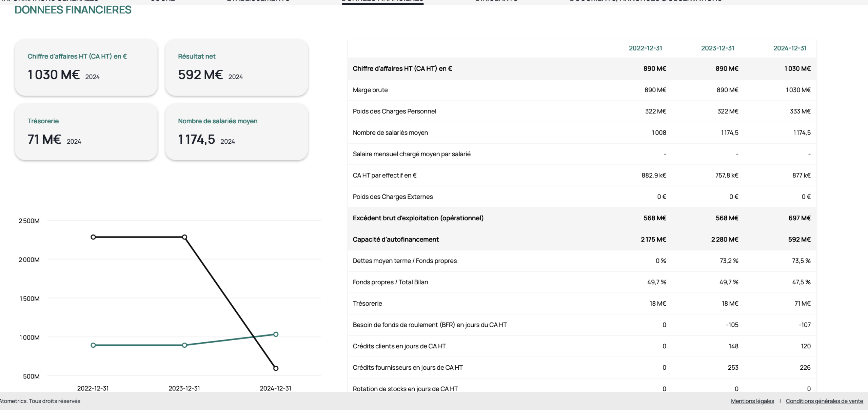Select the 2023-12-31 table column header
The image size is (868, 410).
coord(717,48)
